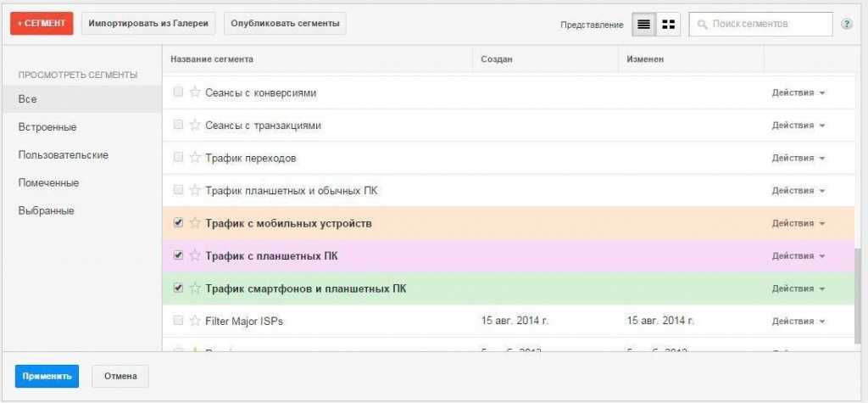The height and width of the screenshot is (403, 868).
Task: Click the blue 'Применить' button
Action: coord(47,376)
